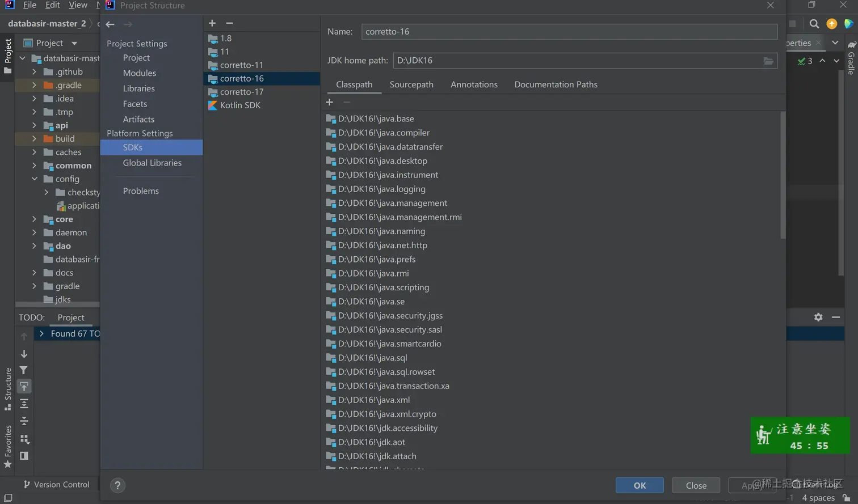Go back in Project Structure navigation
This screenshot has height=504, width=858.
pos(110,24)
